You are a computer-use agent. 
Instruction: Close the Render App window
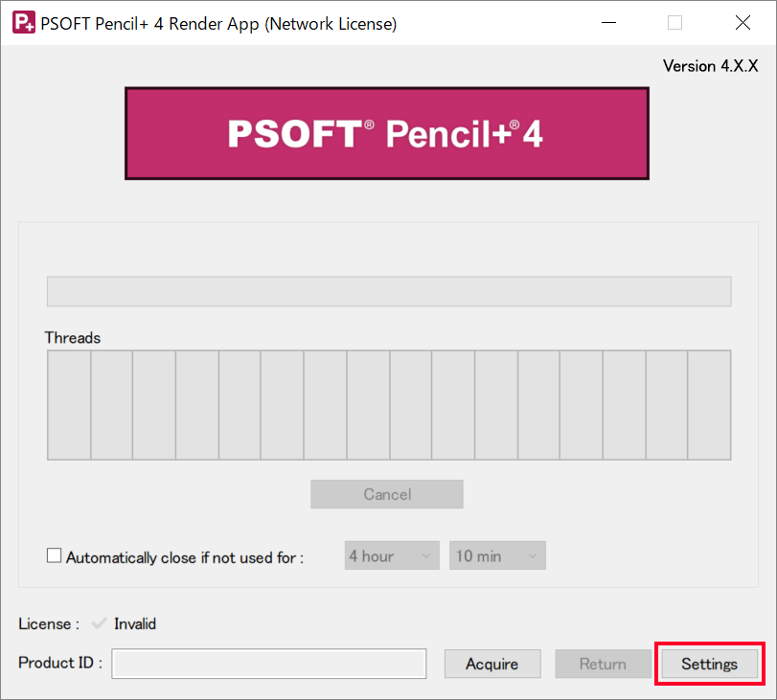point(743,23)
